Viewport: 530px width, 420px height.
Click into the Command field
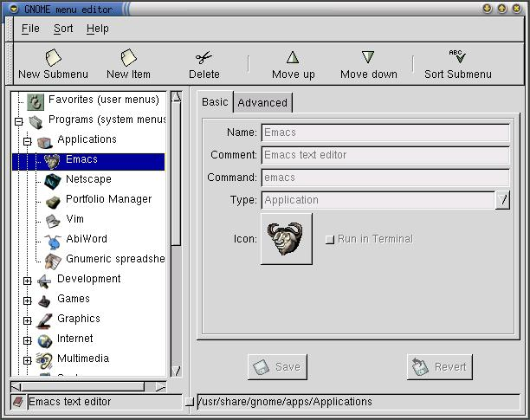click(x=385, y=178)
